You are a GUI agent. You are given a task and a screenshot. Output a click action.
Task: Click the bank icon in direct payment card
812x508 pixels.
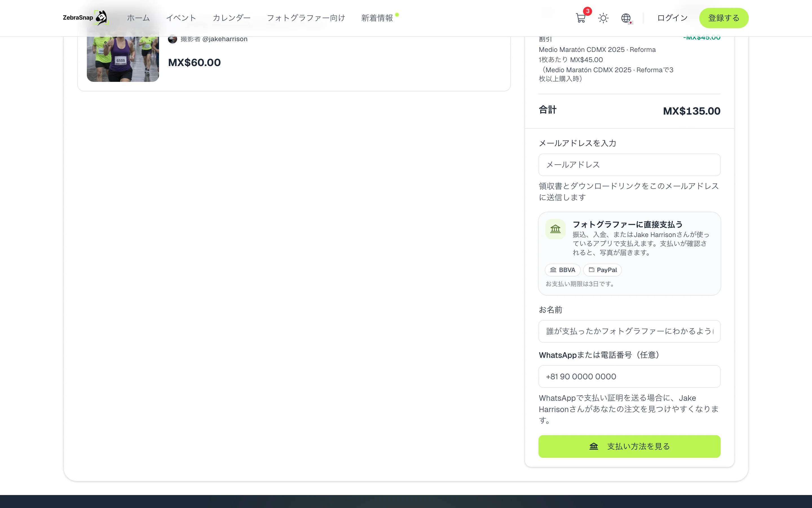coord(555,229)
